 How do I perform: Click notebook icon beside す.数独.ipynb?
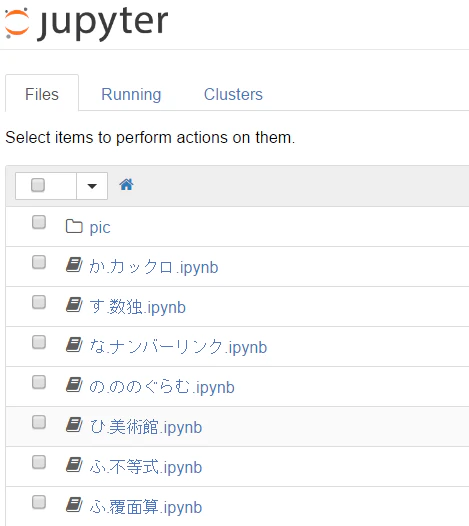74,305
